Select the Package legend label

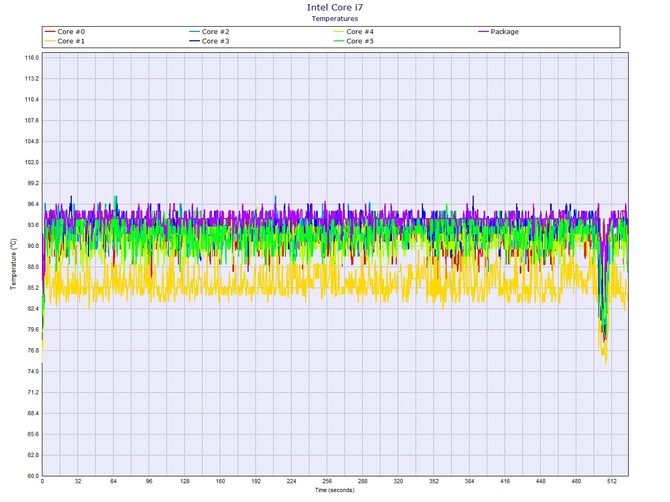point(505,32)
